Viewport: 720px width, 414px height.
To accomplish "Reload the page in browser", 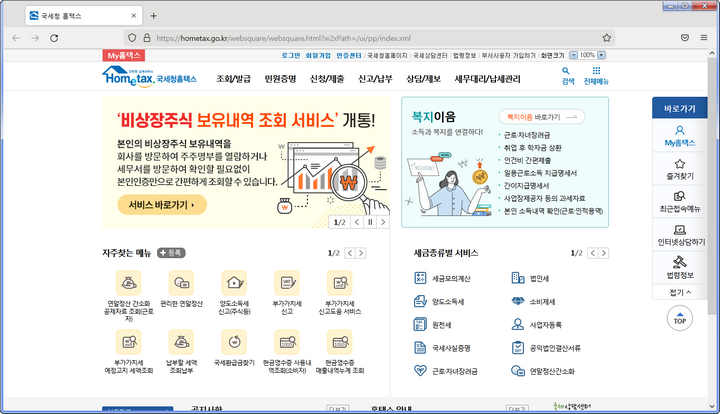I will [54, 38].
